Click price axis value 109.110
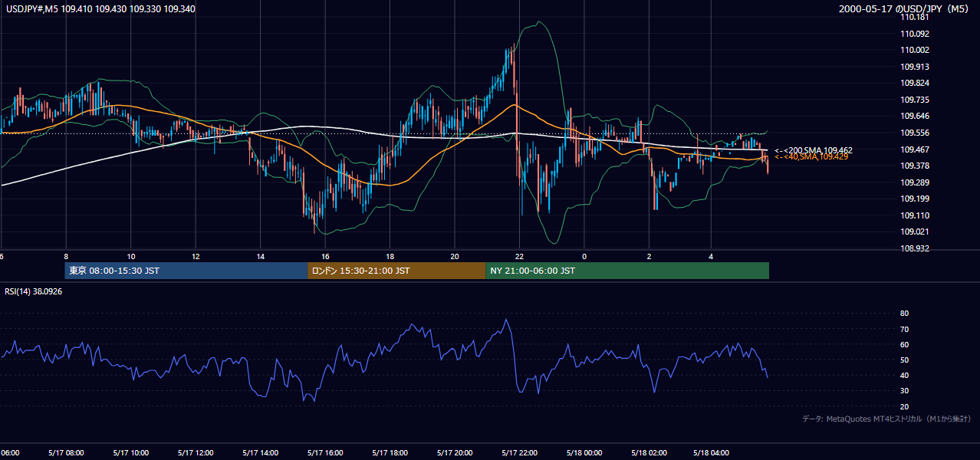Screen dimensions: 980x460 (x=916, y=215)
